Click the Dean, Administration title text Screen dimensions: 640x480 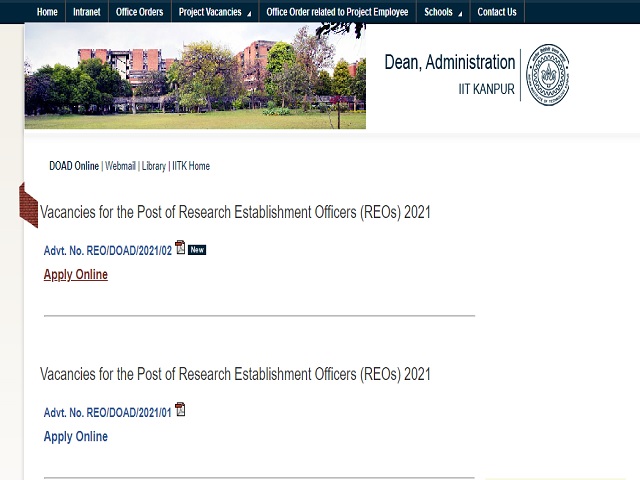click(450, 62)
